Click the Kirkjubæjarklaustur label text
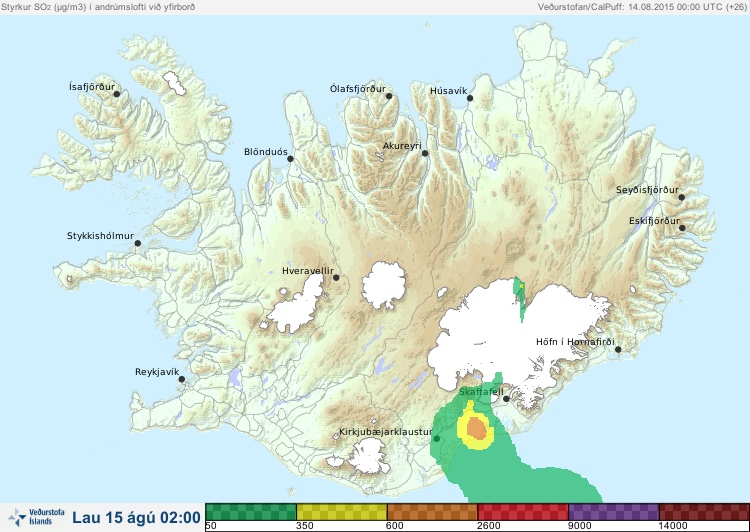Viewport: 750px width, 532px height. pos(386,432)
